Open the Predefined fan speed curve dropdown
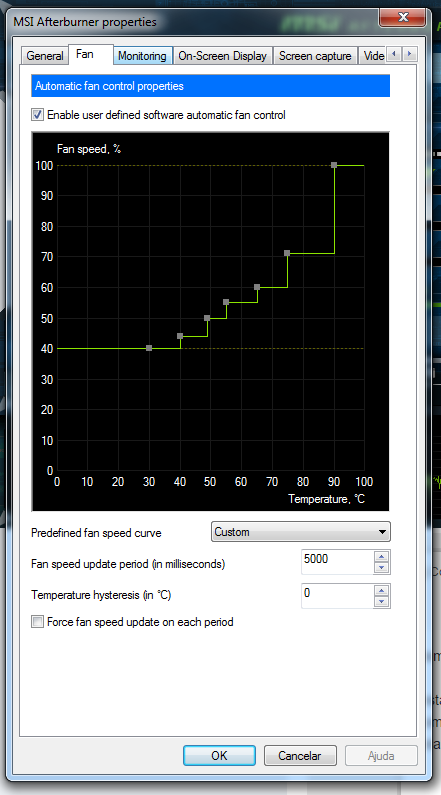The height and width of the screenshot is (795, 441). tap(301, 532)
